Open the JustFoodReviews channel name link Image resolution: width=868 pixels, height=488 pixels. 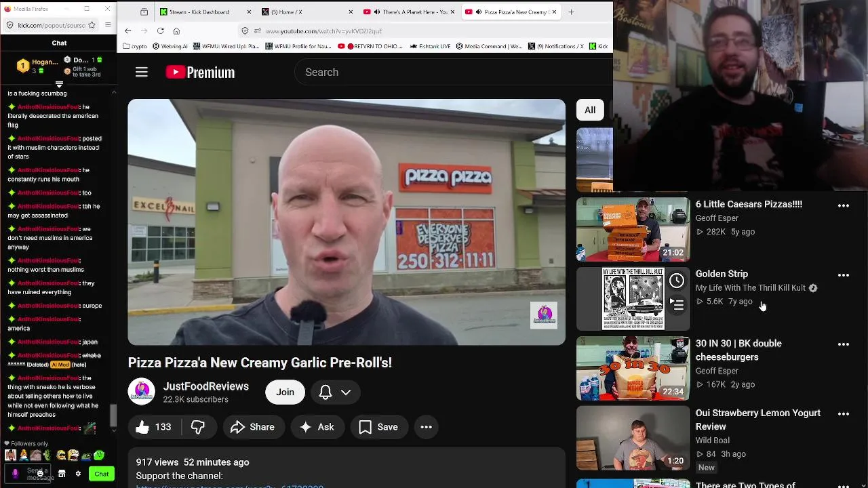click(x=206, y=386)
